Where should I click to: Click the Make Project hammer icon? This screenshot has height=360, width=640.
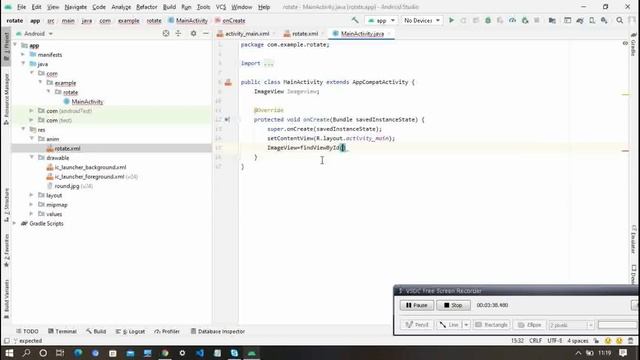point(355,20)
